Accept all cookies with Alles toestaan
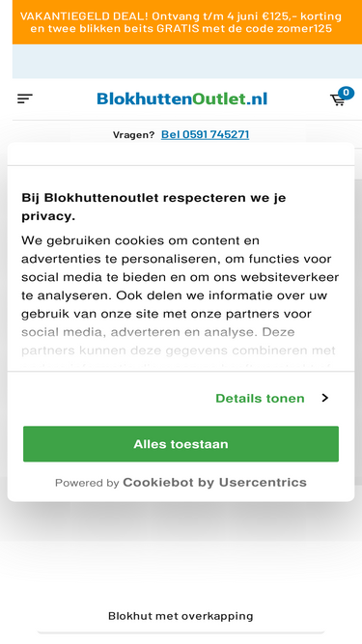The height and width of the screenshot is (644, 362). coord(181,444)
